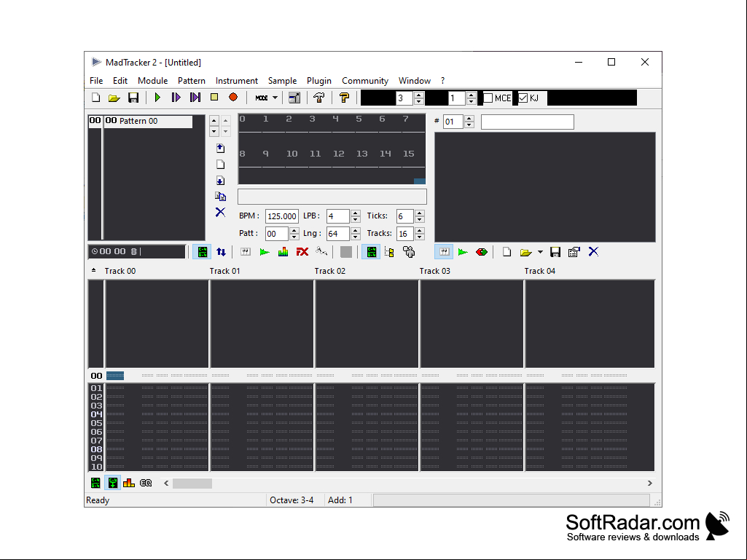747x560 pixels.
Task: Open the Module menu
Action: pyautogui.click(x=152, y=81)
